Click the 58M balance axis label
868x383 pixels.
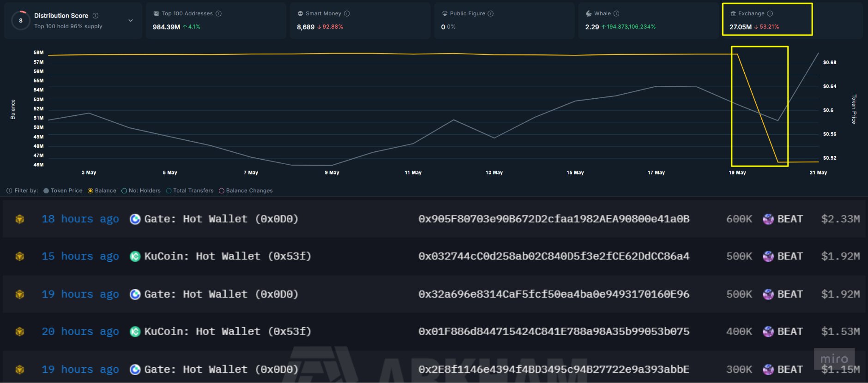(x=38, y=53)
